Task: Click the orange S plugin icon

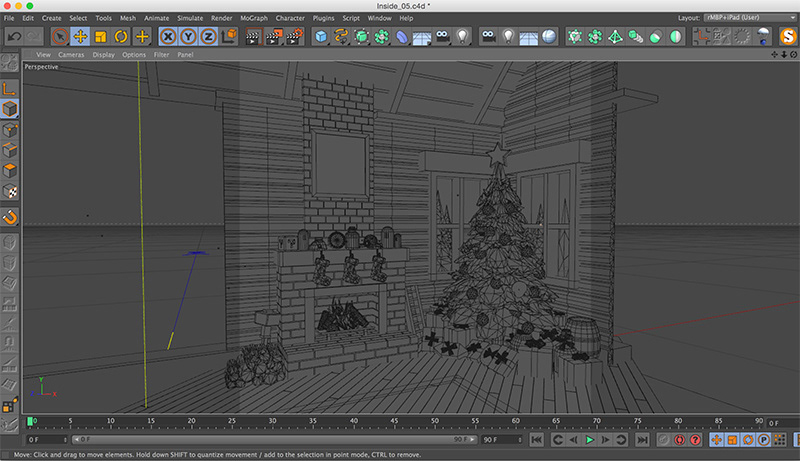Action: coord(788,37)
